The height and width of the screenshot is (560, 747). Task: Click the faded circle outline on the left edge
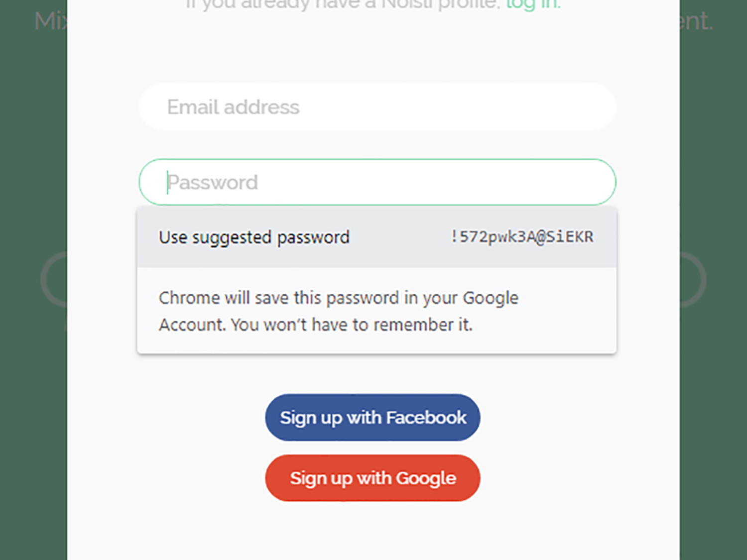(x=50, y=280)
